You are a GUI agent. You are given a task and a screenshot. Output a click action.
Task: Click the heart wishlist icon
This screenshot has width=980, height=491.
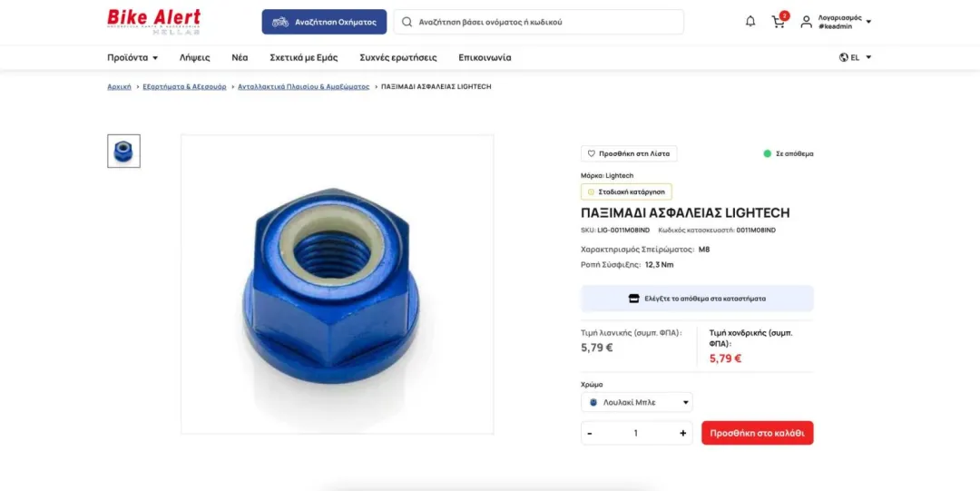coord(592,153)
